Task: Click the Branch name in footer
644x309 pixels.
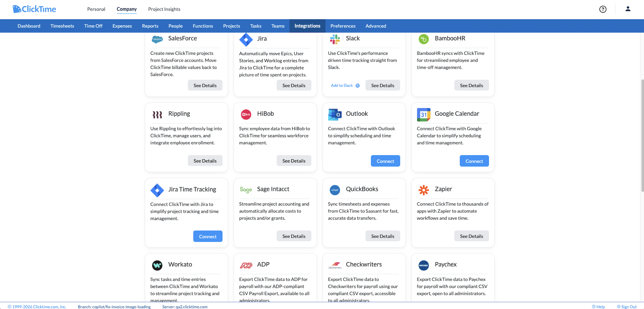Action: 114,306
